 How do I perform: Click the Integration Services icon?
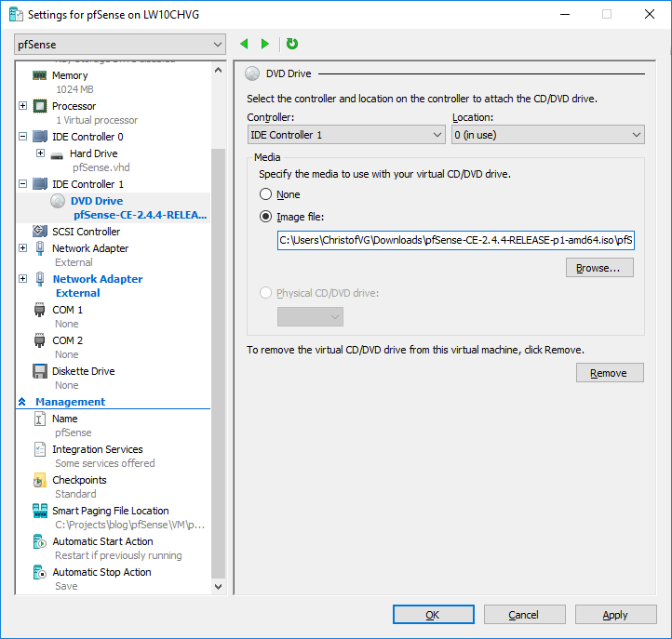coord(39,449)
